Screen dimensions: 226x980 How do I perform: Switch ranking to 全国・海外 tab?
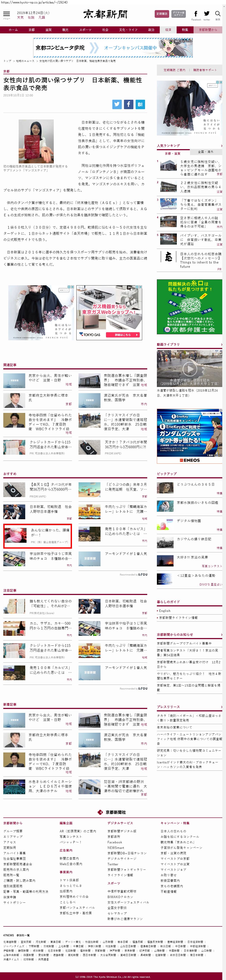pyautogui.click(x=206, y=152)
